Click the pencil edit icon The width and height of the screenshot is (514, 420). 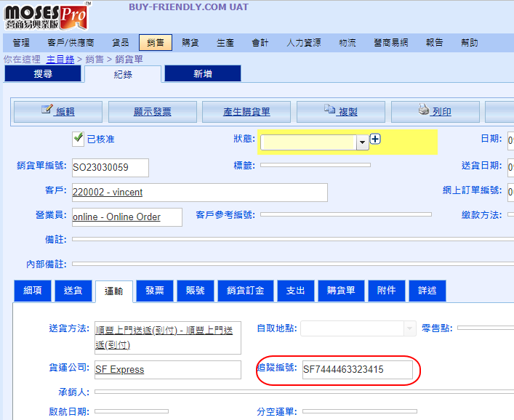click(47, 109)
